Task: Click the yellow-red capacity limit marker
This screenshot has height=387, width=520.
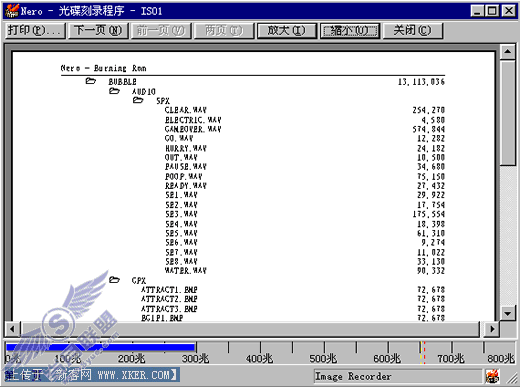Action: [x=422, y=352]
